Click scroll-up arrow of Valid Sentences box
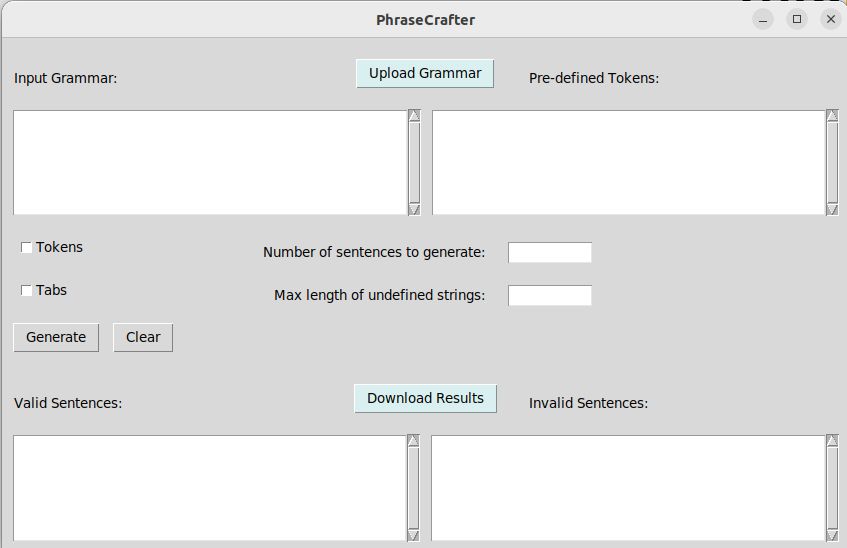The width and height of the screenshot is (847, 548). pos(413,441)
